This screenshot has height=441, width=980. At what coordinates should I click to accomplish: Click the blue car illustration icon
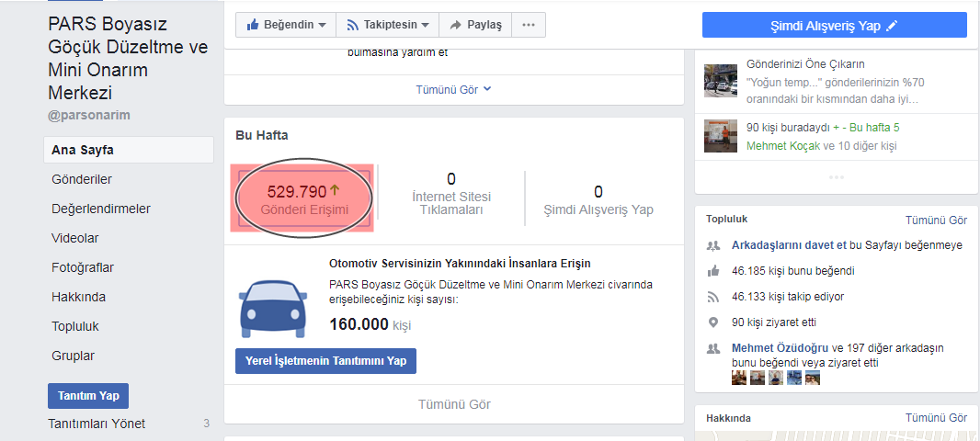click(x=274, y=310)
